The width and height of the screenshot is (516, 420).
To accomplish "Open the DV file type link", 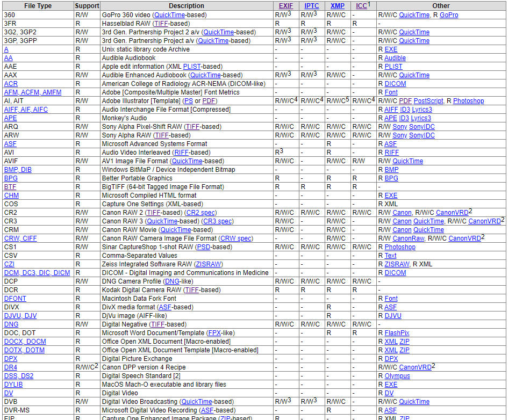I will pyautogui.click(x=9, y=393).
